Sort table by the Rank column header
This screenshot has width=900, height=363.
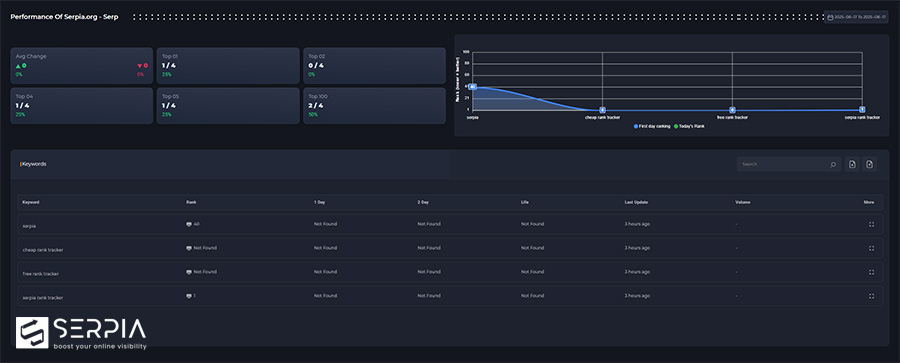click(191, 202)
